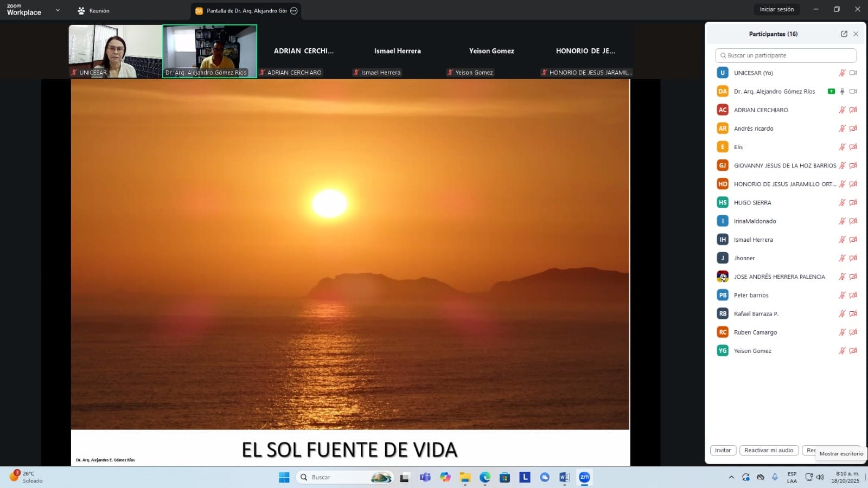Click the UNICESAR muted microphone icon
868x488 pixels.
842,73
